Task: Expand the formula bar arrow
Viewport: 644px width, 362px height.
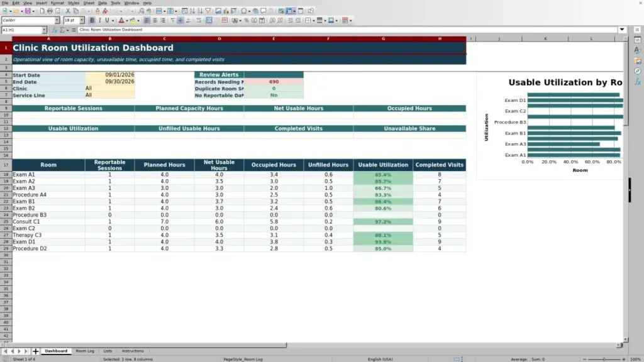Action: [622, 30]
